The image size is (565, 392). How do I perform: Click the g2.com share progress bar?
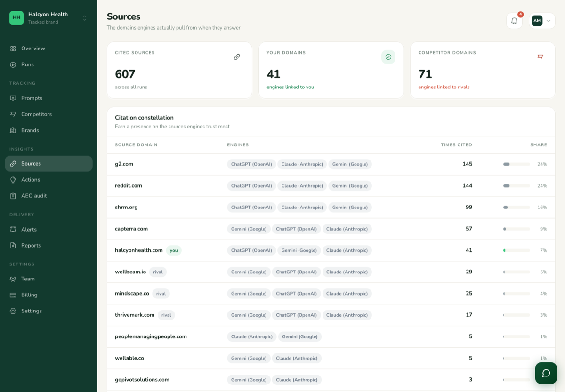517,164
